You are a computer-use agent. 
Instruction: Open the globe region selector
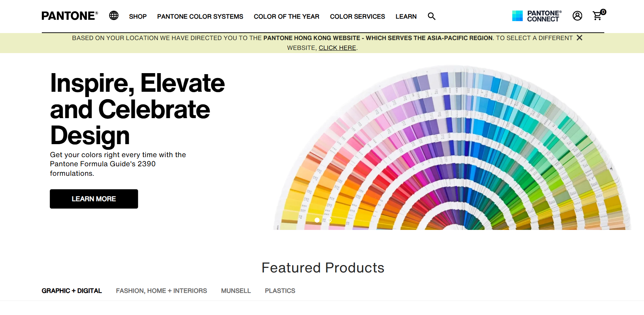coord(114,15)
